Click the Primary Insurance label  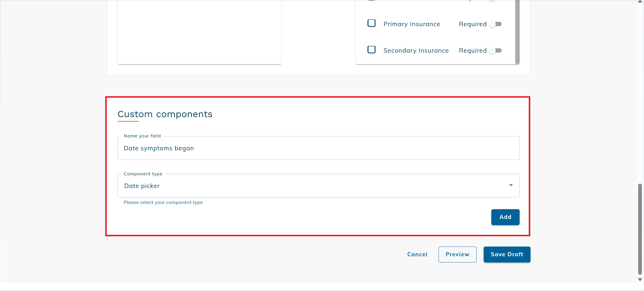[411, 24]
